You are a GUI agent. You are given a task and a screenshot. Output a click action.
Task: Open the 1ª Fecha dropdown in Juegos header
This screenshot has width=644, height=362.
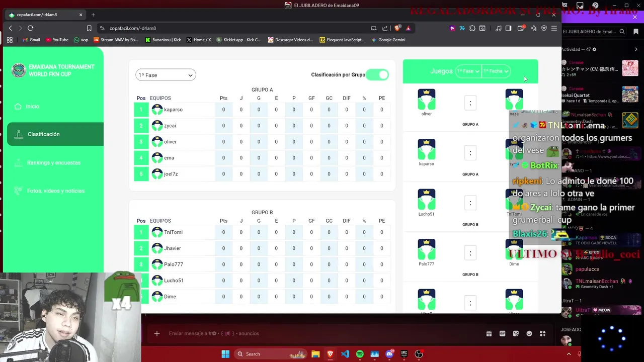496,71
